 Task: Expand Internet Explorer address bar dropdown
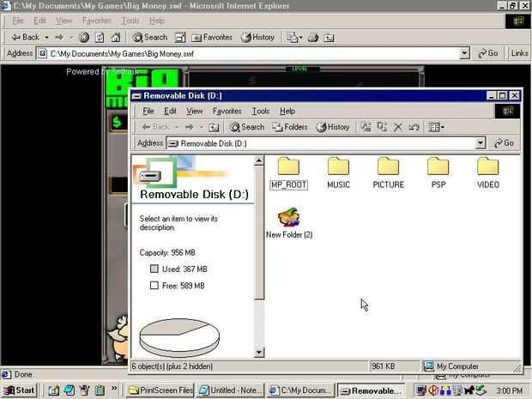click(x=464, y=53)
